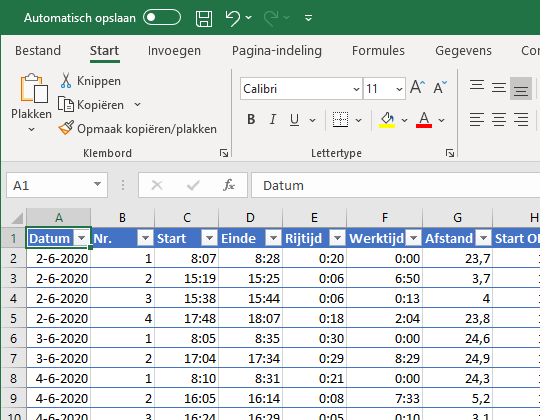Apply red font color
Screen dimensions: 540x420
point(424,119)
